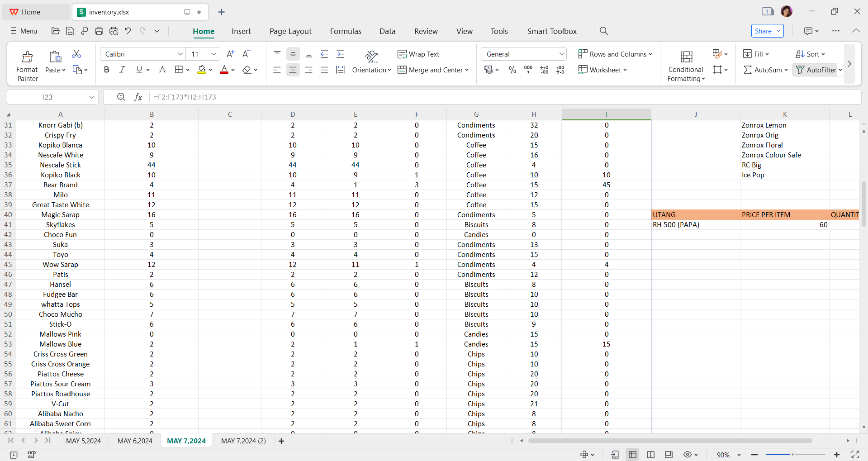Click the Cut scissors icon

[76, 54]
